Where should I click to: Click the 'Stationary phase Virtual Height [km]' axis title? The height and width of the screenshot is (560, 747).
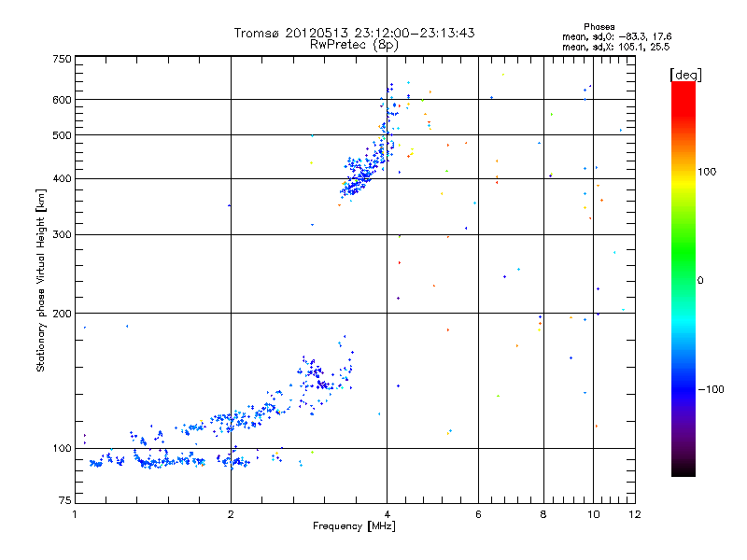(41, 281)
